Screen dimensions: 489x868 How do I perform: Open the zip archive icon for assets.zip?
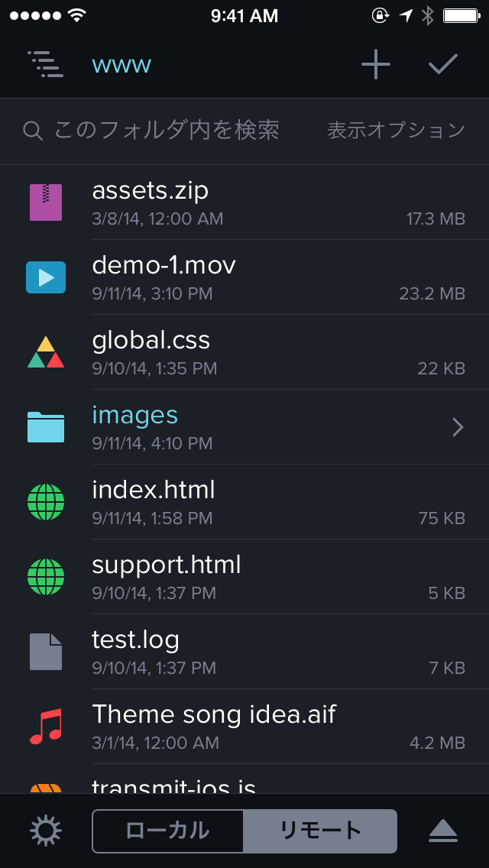pyautogui.click(x=44, y=202)
